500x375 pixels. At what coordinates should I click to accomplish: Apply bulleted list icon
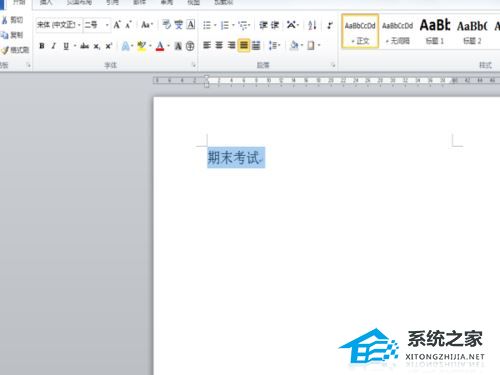[x=207, y=25]
